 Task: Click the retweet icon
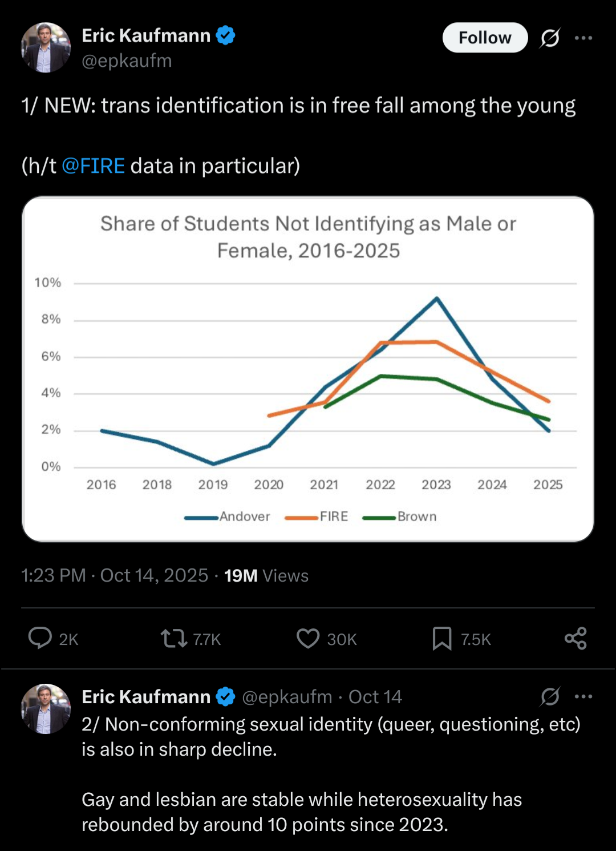pyautogui.click(x=173, y=638)
